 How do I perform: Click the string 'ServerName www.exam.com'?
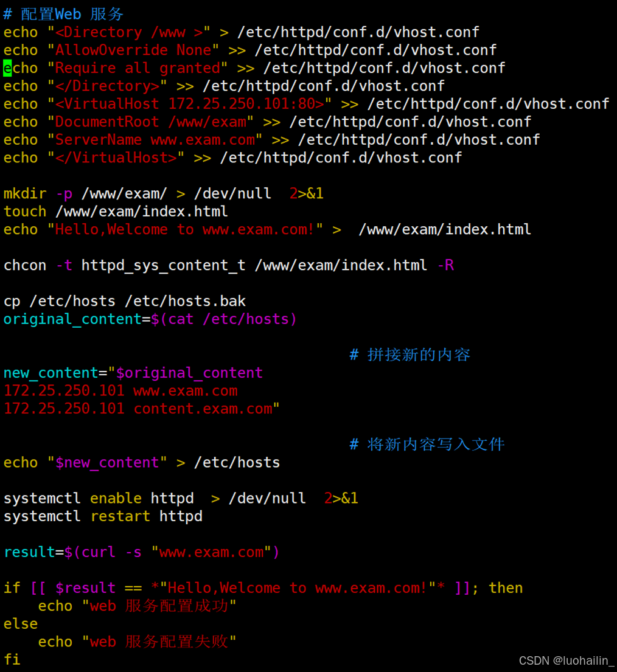155,140
